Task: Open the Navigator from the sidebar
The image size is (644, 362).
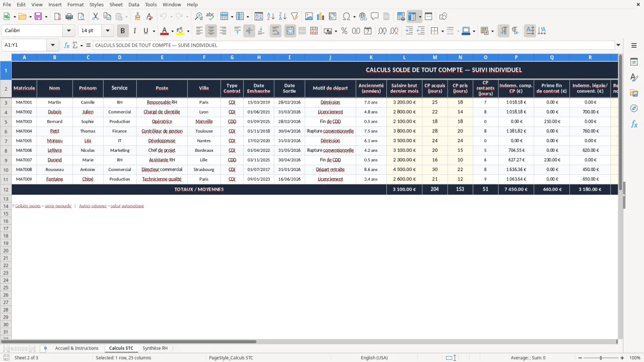Action: pos(634,109)
